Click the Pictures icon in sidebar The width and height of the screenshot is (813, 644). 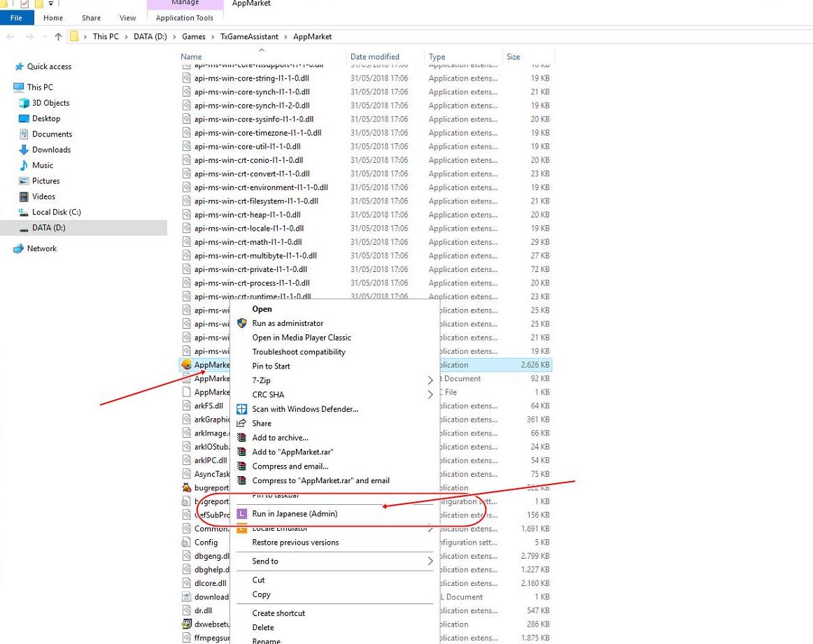[x=24, y=181]
